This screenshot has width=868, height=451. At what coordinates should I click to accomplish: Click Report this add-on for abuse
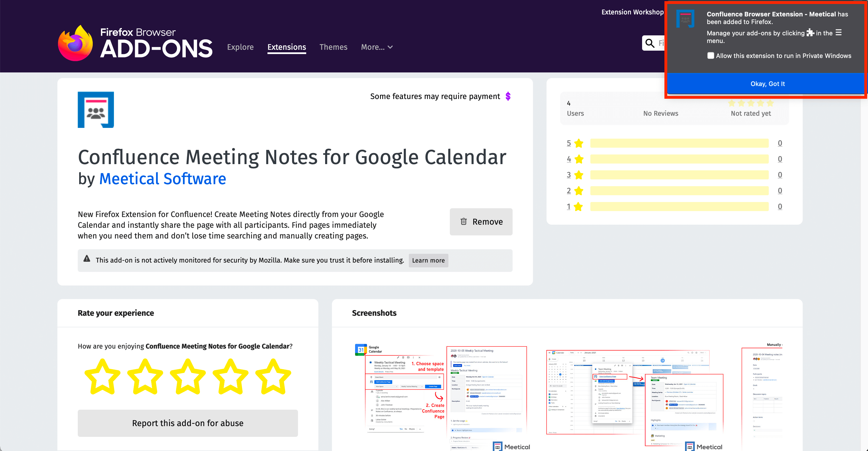pos(188,423)
